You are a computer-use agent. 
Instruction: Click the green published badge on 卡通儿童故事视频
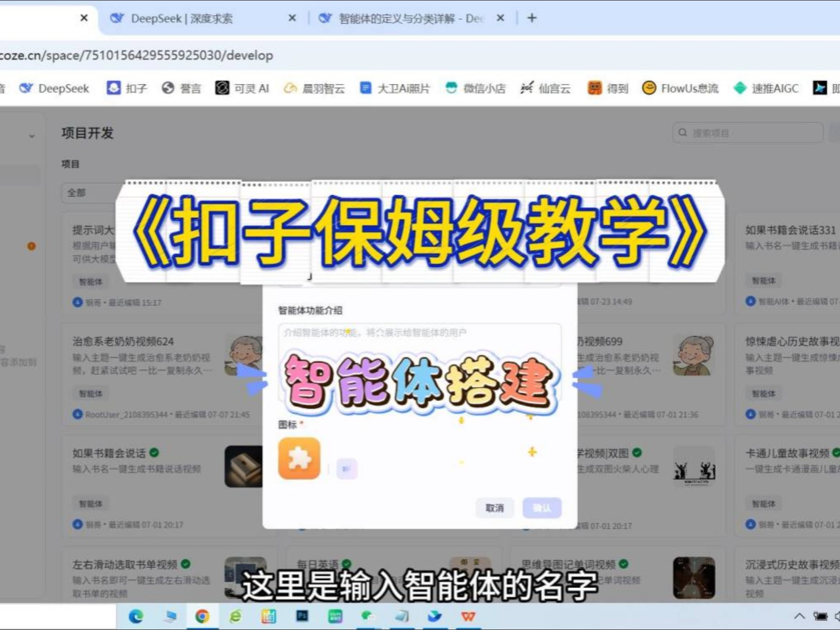tap(836, 453)
